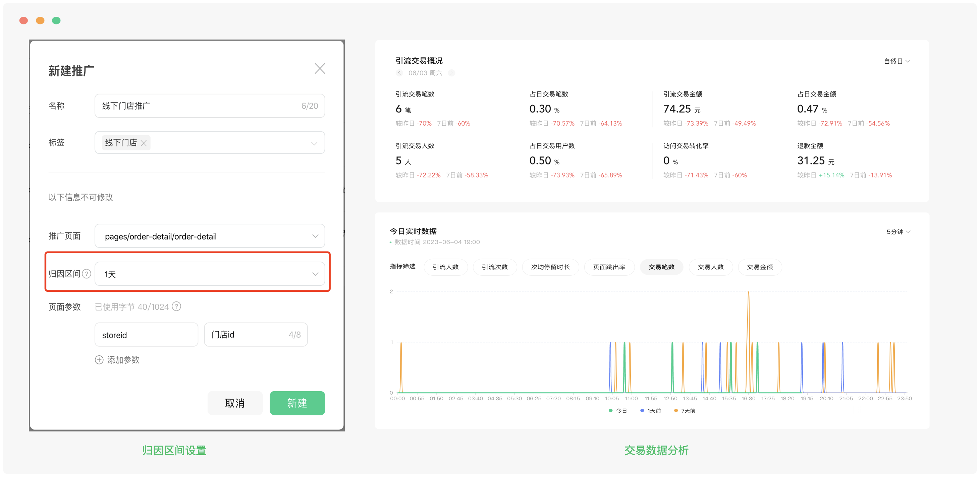Toggle 1天前 legend series in chart

coord(651,410)
